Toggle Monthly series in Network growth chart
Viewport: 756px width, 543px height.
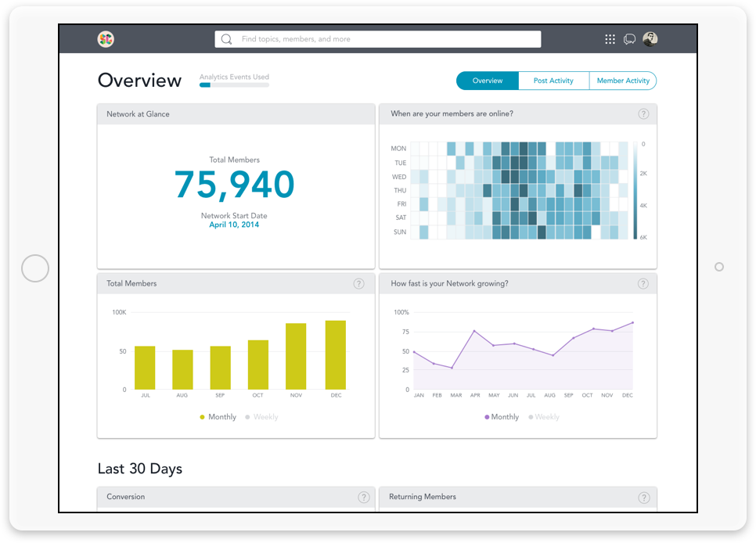(501, 417)
